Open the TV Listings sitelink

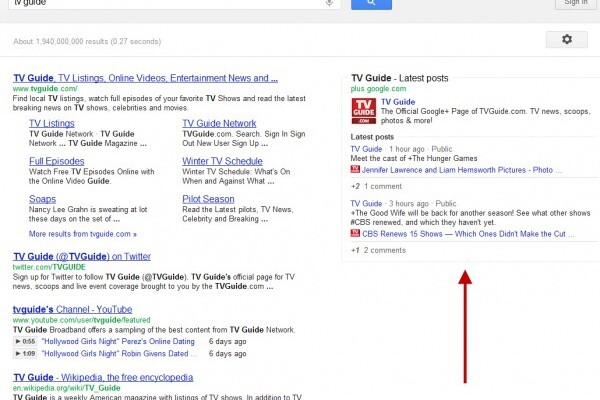click(x=52, y=123)
